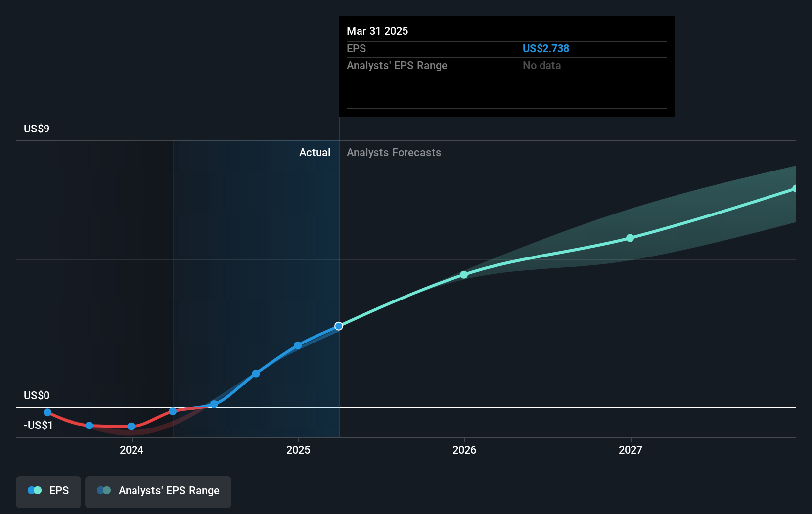Click the 2027 forecast EPS data point
This screenshot has height=514, width=812.
[630, 238]
